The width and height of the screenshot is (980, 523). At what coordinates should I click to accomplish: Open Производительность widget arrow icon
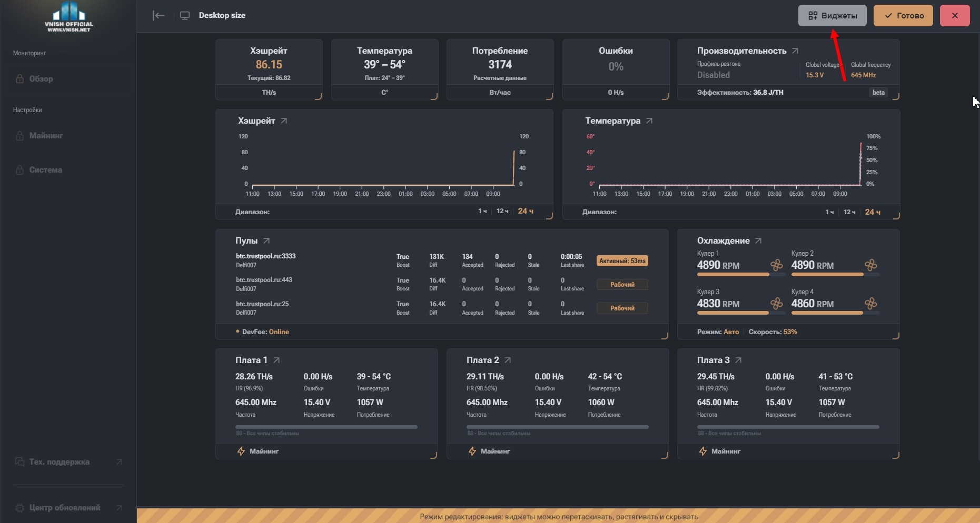(795, 51)
